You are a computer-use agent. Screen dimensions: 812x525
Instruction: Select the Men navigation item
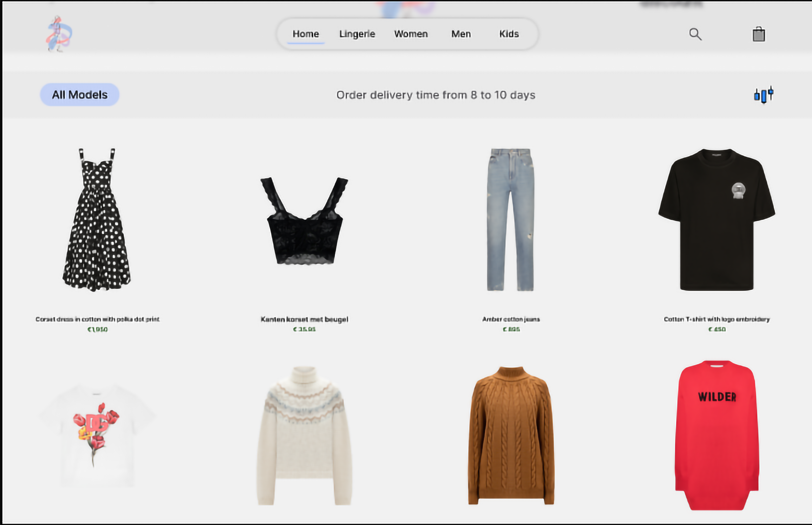tap(461, 34)
